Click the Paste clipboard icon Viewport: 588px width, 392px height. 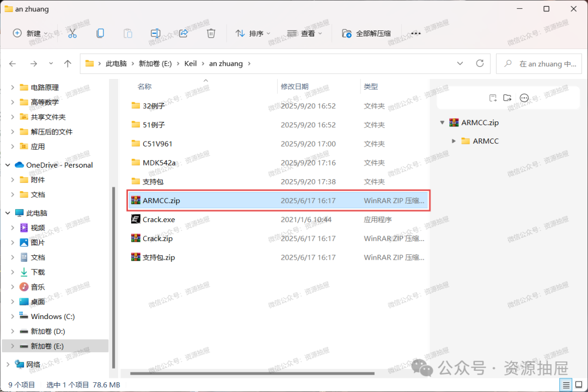coord(128,33)
